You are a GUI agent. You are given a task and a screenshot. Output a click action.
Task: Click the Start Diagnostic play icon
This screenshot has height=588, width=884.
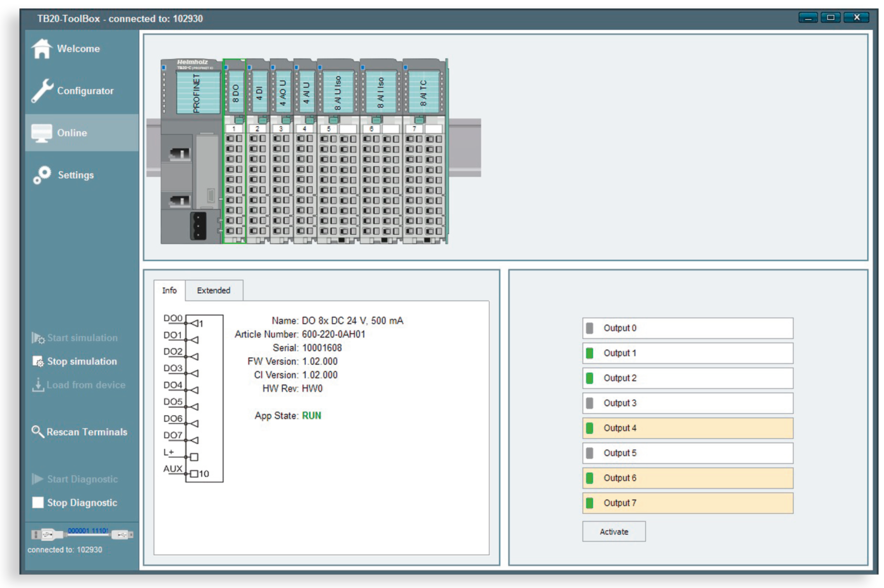[38, 479]
